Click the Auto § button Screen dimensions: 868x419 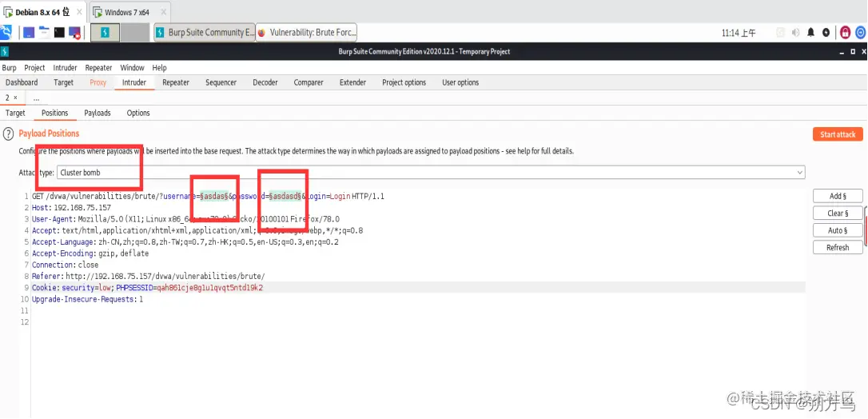point(838,230)
